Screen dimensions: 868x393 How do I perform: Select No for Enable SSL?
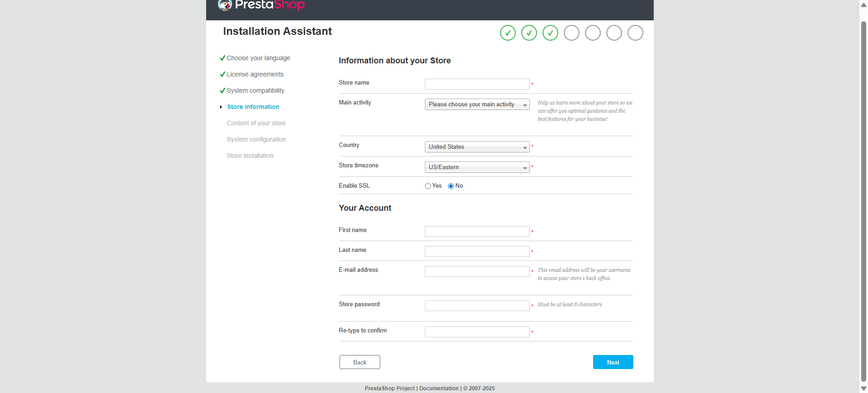[x=451, y=186]
